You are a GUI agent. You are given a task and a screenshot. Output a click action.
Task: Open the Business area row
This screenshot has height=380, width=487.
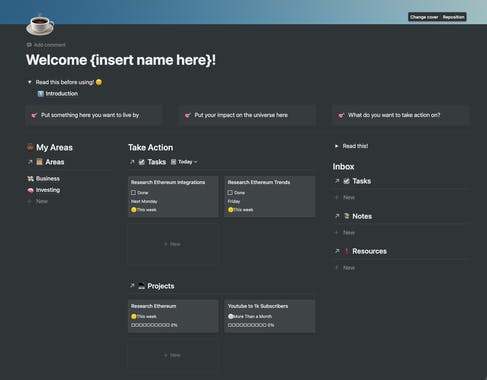click(x=48, y=179)
